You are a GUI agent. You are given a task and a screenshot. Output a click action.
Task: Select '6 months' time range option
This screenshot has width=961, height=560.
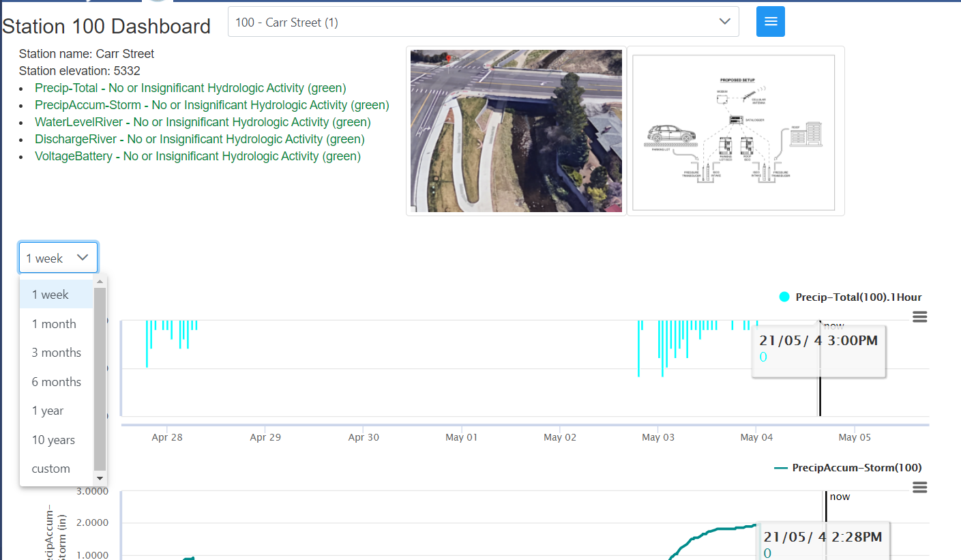coord(56,382)
